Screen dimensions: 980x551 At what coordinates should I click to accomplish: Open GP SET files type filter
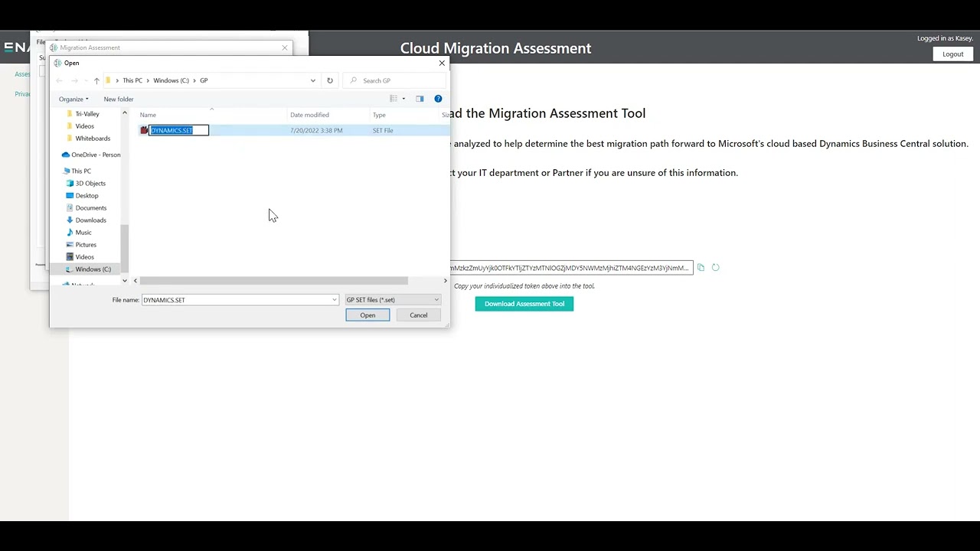392,300
